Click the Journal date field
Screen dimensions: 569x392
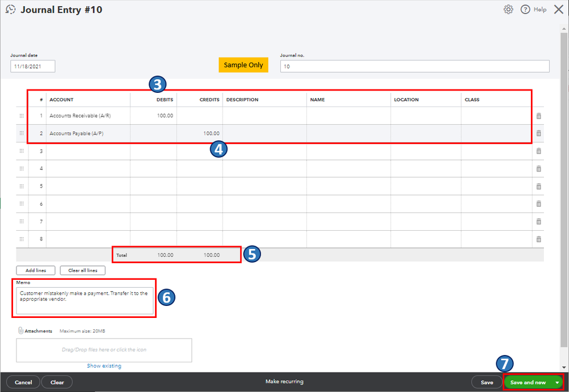coord(32,67)
